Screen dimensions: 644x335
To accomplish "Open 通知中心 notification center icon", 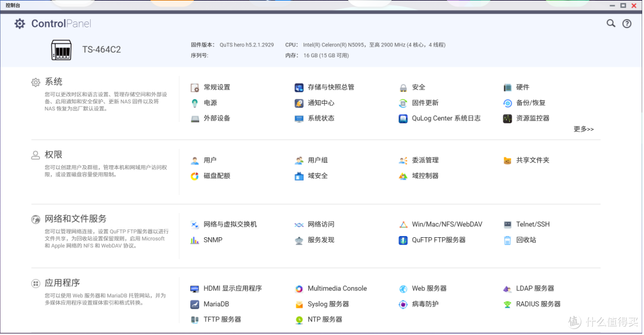I will (x=299, y=103).
